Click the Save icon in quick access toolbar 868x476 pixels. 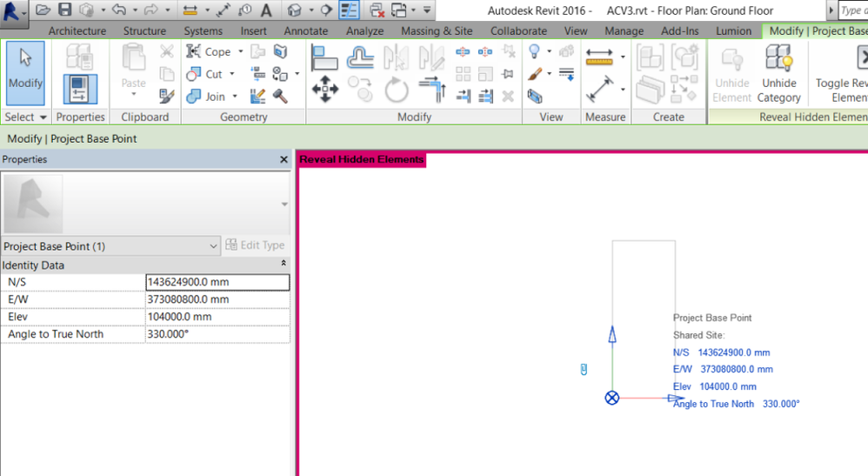tap(64, 10)
